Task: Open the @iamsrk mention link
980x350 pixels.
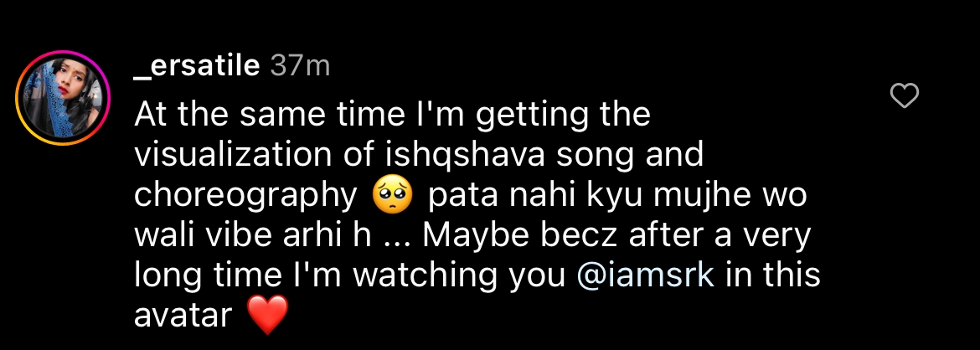Action: point(646,277)
